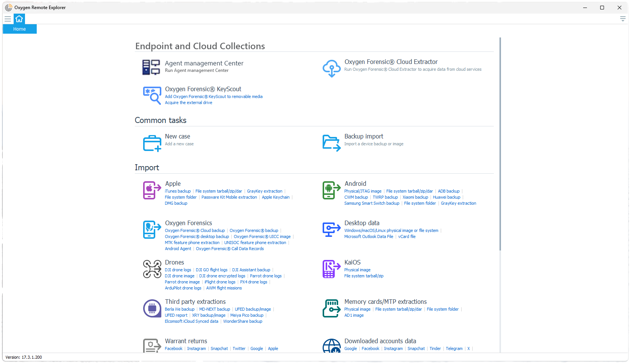The image size is (632, 364).
Task: Select the Drones quadcopter icon
Action: pos(152,269)
